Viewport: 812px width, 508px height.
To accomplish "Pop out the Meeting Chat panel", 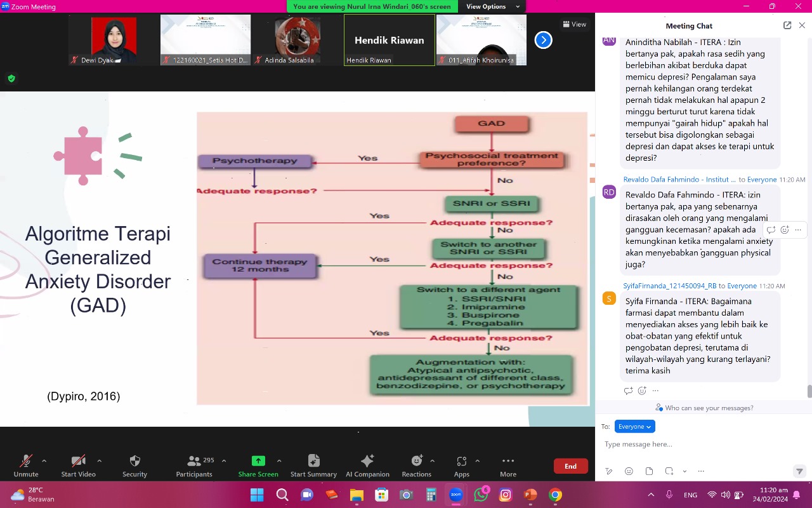I will [787, 25].
